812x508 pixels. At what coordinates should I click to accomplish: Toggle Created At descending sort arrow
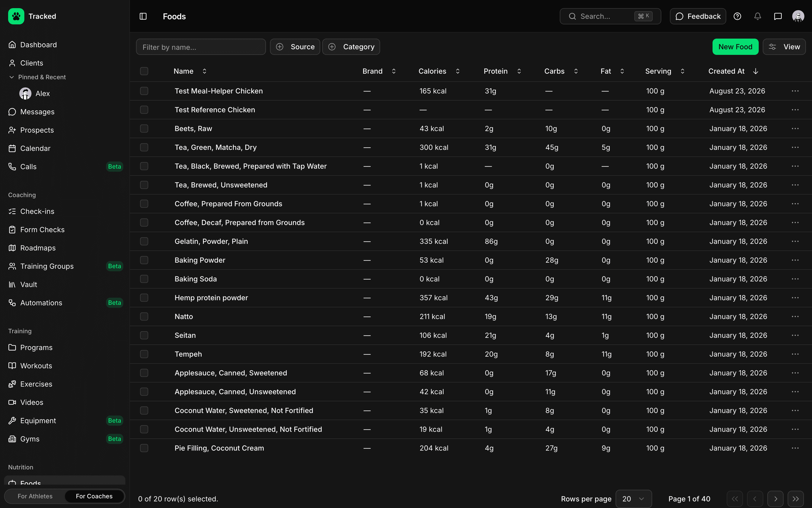pyautogui.click(x=756, y=71)
